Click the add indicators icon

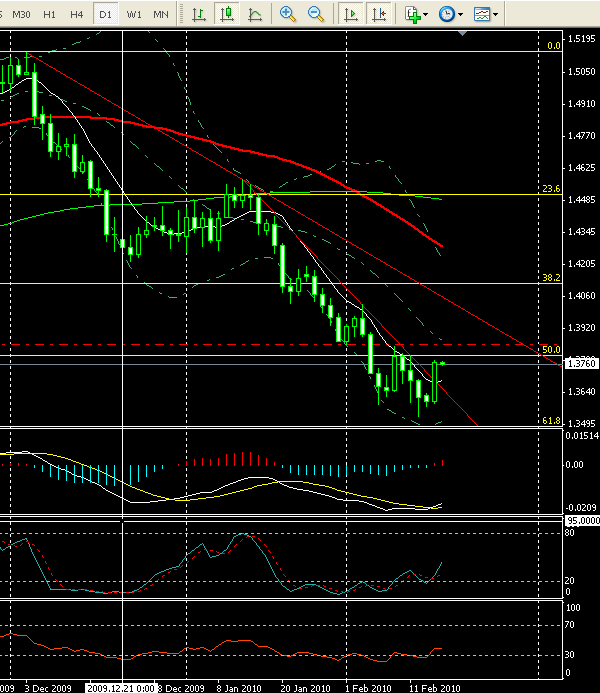[x=413, y=14]
